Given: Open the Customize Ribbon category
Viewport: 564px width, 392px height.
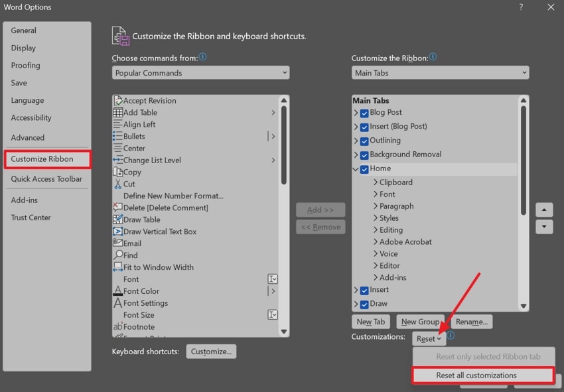Looking at the screenshot, I should click(48, 159).
